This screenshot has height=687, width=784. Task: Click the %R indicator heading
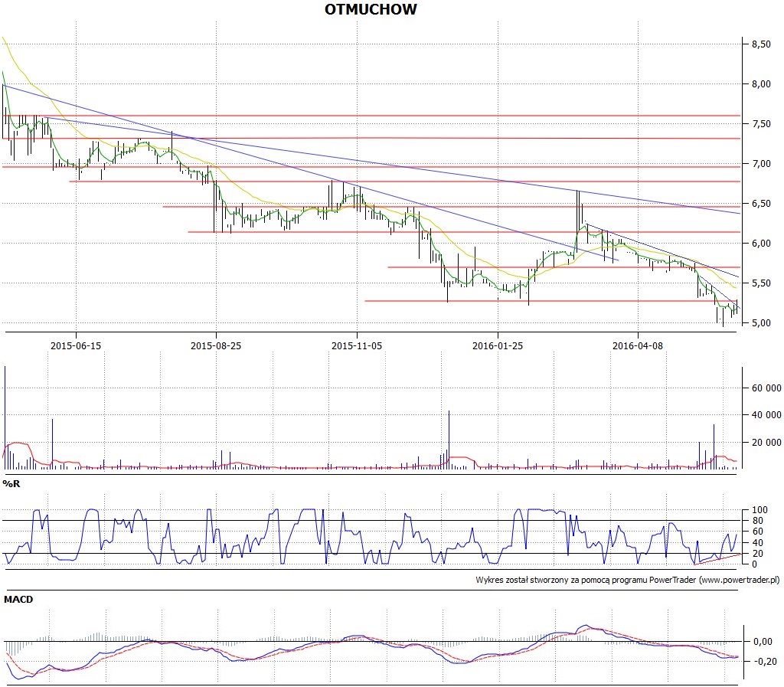click(11, 483)
